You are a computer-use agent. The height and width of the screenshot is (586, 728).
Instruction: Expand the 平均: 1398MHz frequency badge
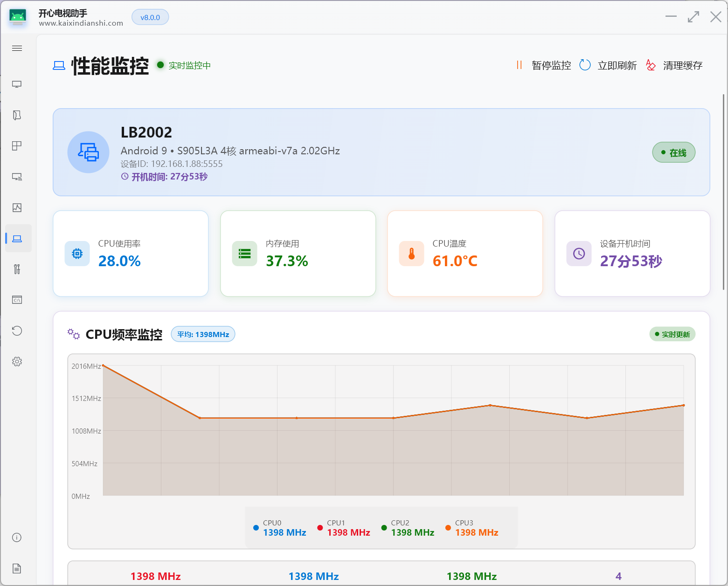(203, 334)
